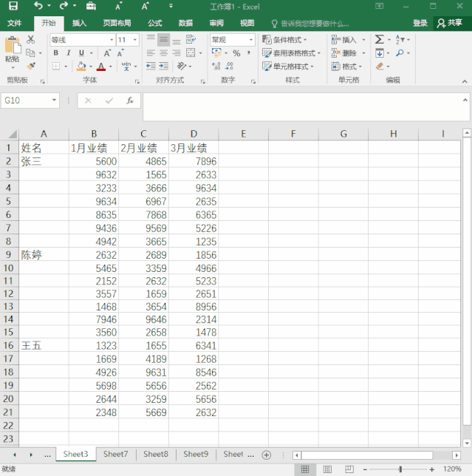This screenshot has height=476, width=472.
Task: Switch to the Page Layout tab
Action: click(117, 23)
